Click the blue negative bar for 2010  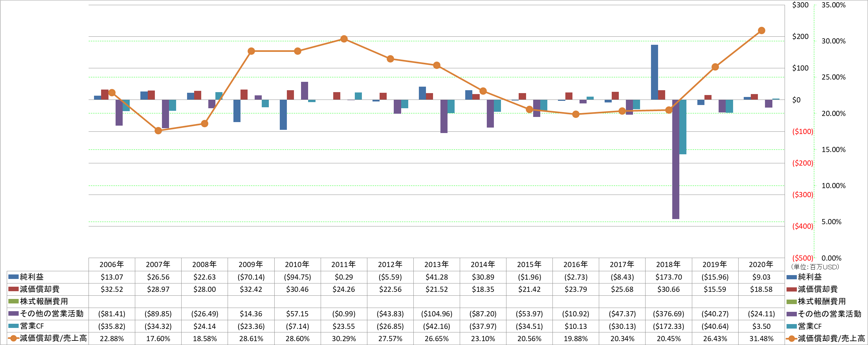tap(283, 115)
